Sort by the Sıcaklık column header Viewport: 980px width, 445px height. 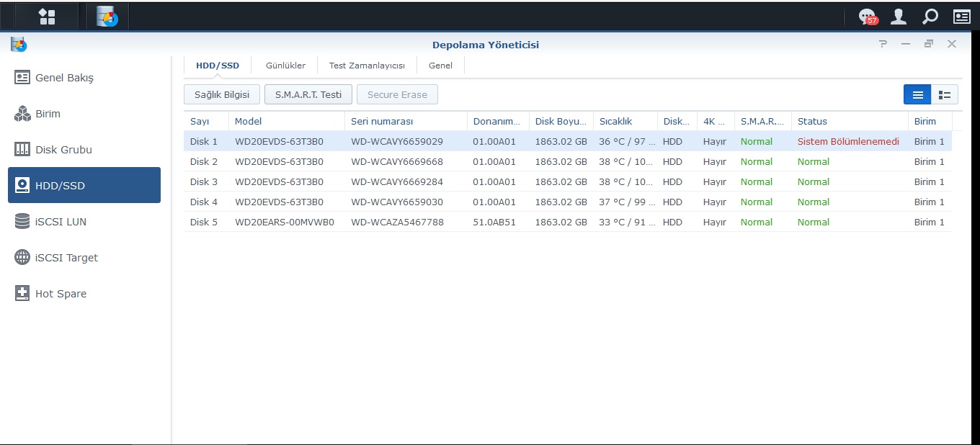point(615,121)
